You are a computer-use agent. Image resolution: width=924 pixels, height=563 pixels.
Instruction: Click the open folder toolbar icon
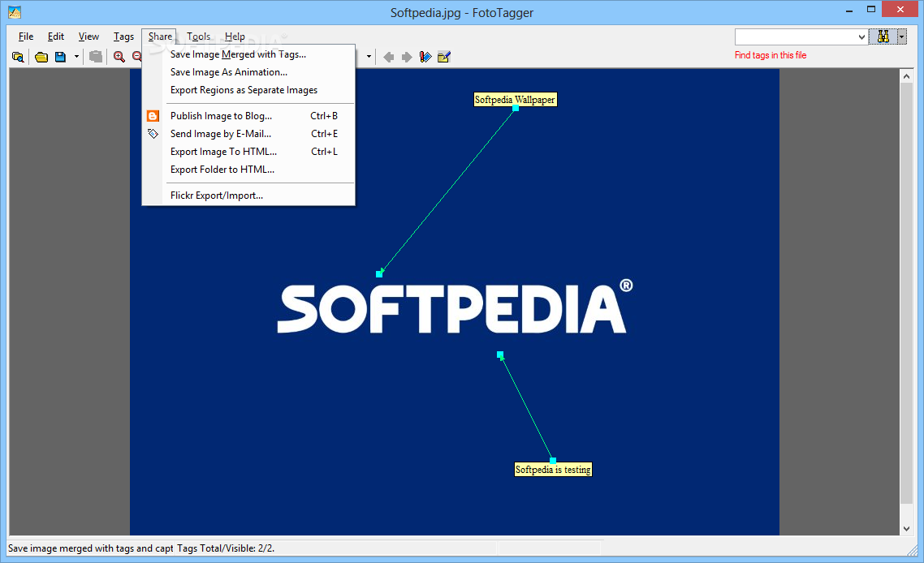point(41,57)
